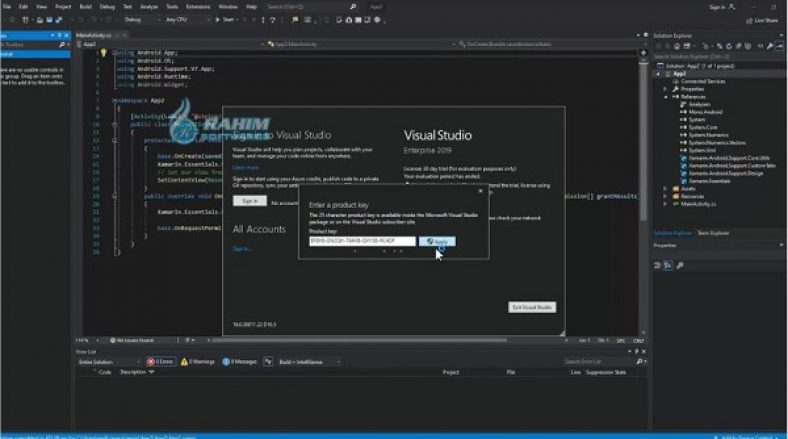Image resolution: width=788 pixels, height=439 pixels.
Task: Click the Live Share button
Action: tap(762, 20)
